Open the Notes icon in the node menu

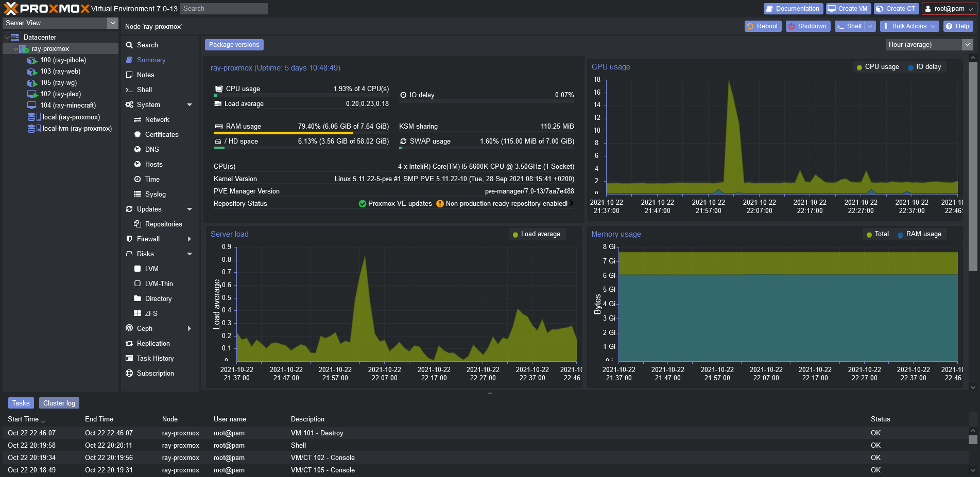[129, 75]
